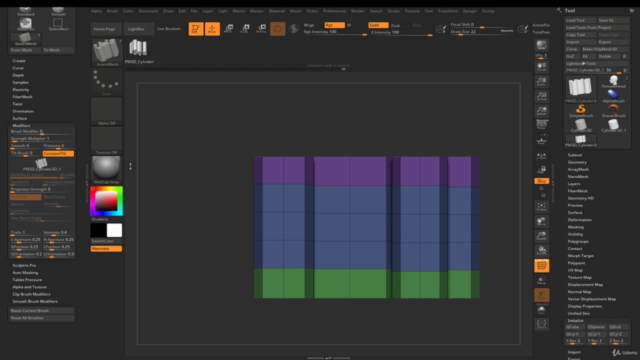Toggle the Zadd mode button
640x360 pixels.
pos(378,25)
